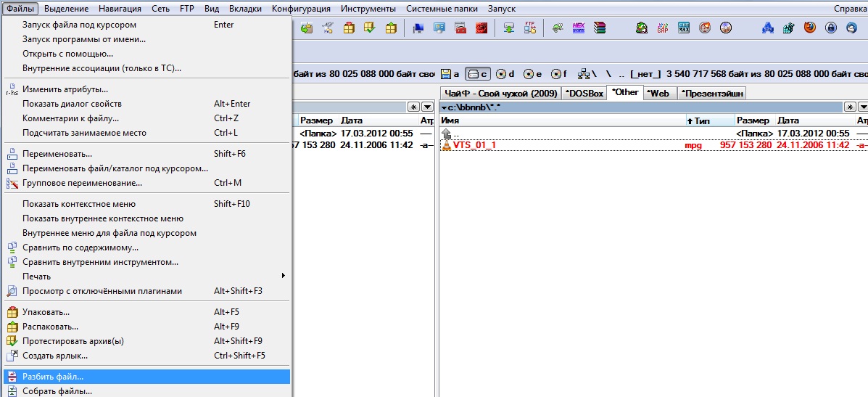
Task: Open left panel directory history dropdown arrow
Action: pos(427,107)
